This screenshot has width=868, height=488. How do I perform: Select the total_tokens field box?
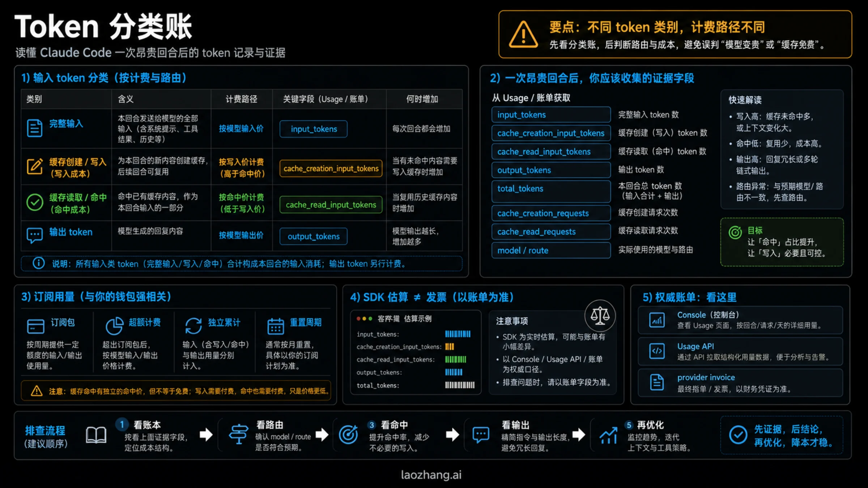551,191
